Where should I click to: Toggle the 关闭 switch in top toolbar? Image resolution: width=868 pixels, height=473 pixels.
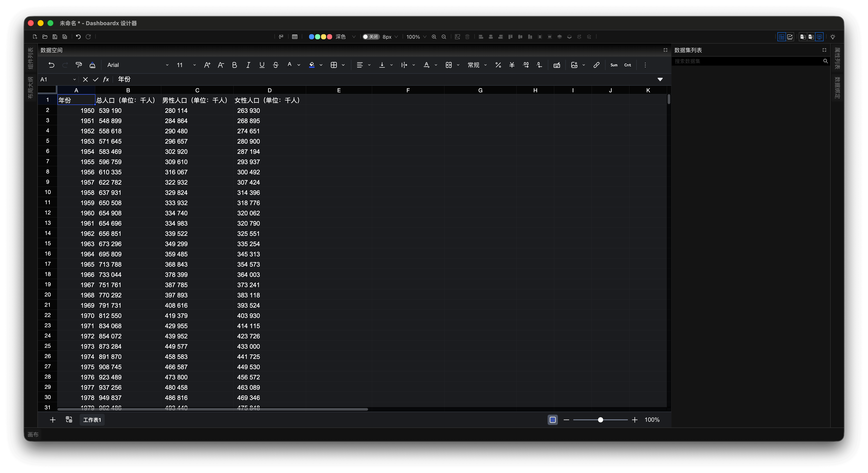[x=371, y=37]
